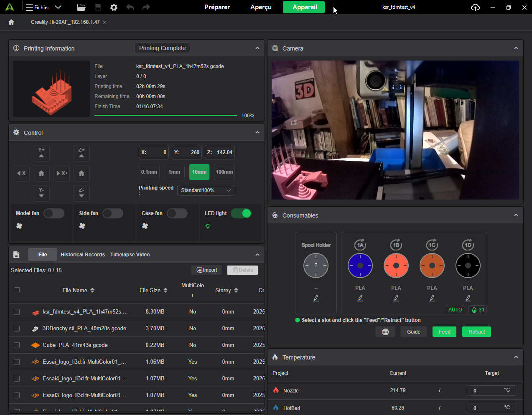The image size is (532, 415).
Task: Go to the home page icon
Action: [11, 22]
